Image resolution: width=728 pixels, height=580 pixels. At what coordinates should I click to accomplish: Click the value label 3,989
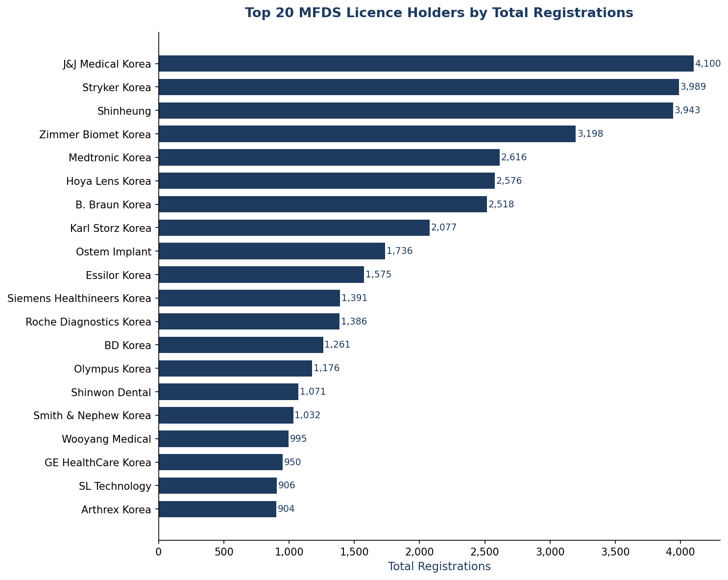coord(693,87)
